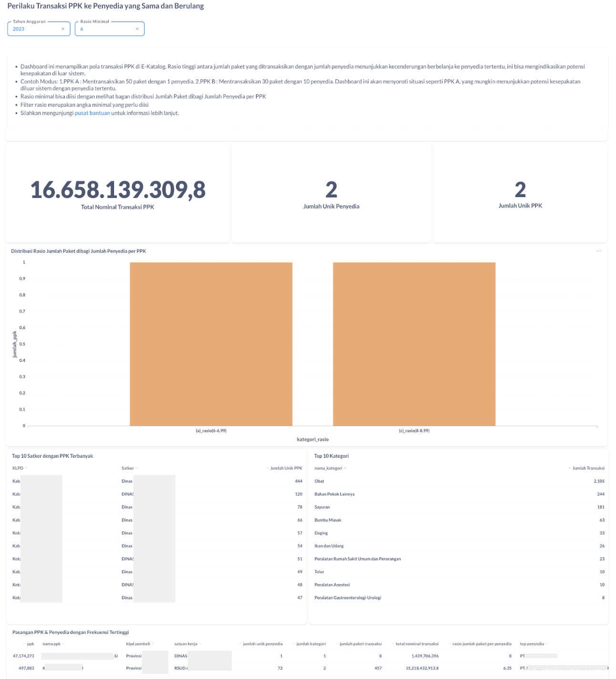Click the (a)_rasio(6-6.99) orange bar
This screenshot has width=616, height=679.
pos(211,344)
